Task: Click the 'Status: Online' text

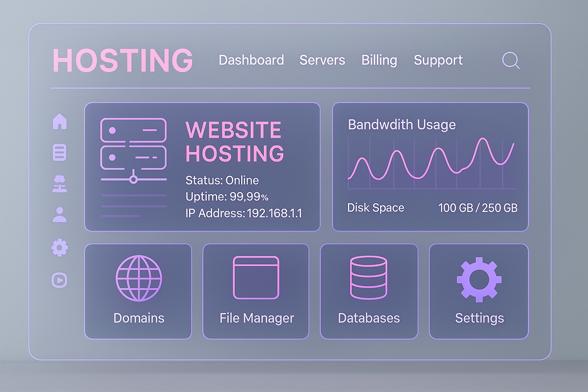Action: point(222,180)
